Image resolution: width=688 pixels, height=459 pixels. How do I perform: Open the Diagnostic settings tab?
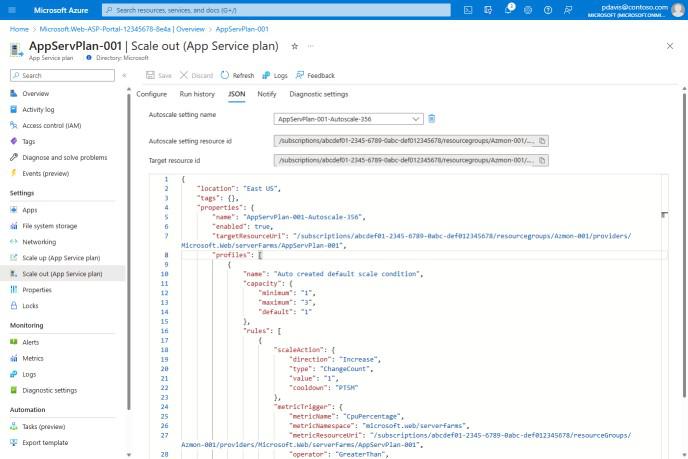tap(318, 94)
